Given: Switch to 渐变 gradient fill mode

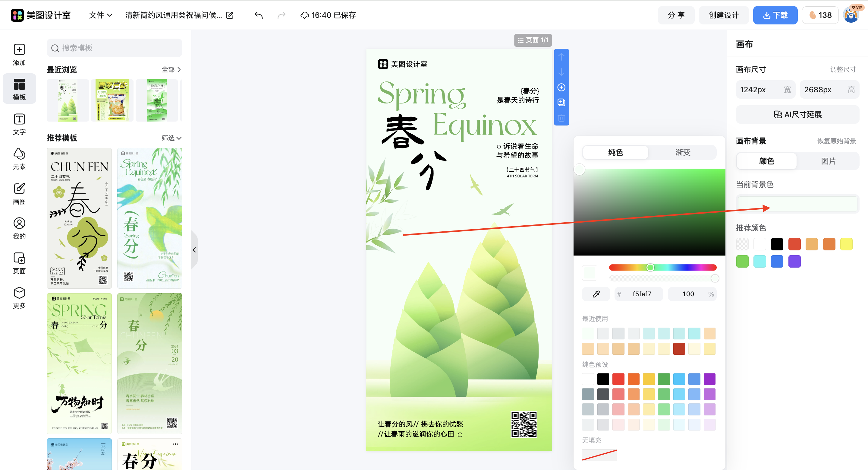Looking at the screenshot, I should coord(682,152).
